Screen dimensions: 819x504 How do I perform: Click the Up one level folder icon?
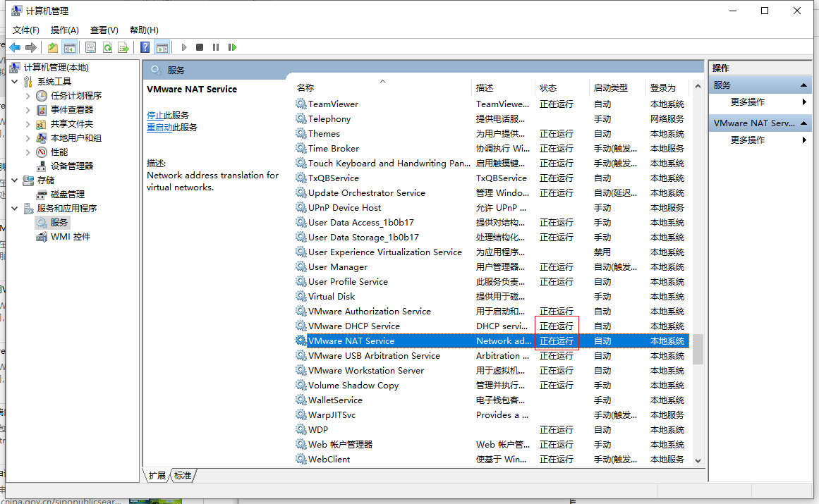53,47
